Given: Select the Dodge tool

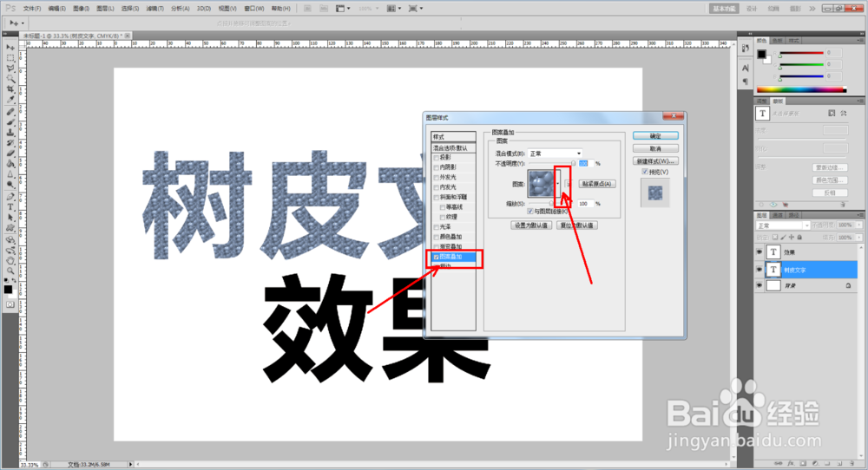Looking at the screenshot, I should pos(10,185).
